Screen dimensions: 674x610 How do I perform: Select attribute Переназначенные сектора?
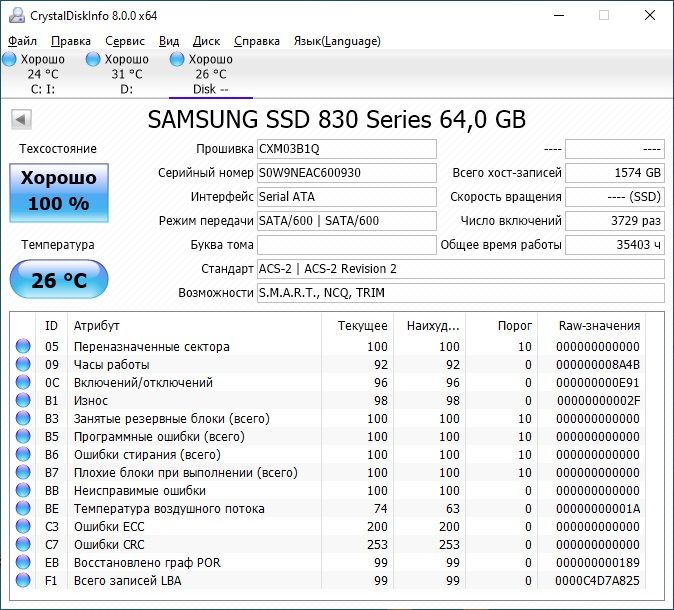[x=152, y=346]
